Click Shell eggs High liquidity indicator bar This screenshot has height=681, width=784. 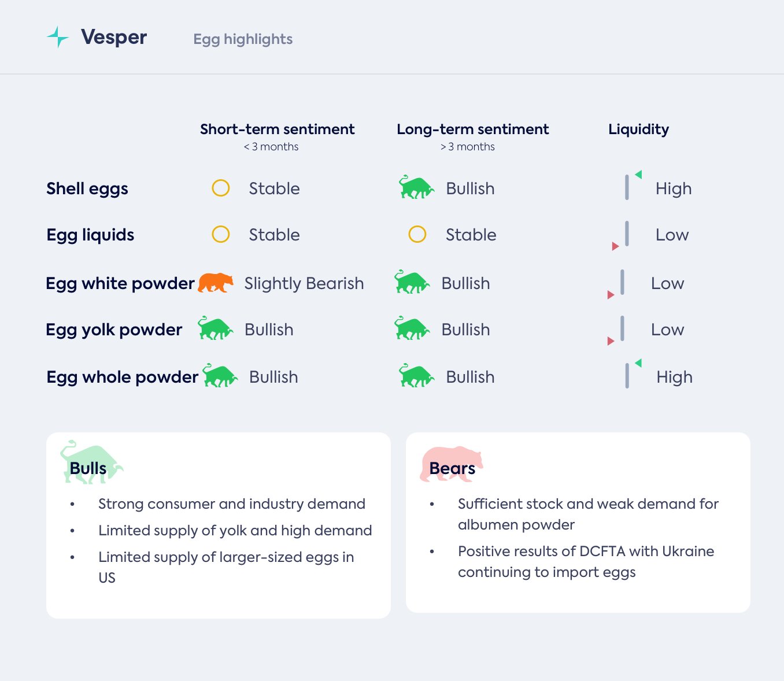pyautogui.click(x=627, y=188)
